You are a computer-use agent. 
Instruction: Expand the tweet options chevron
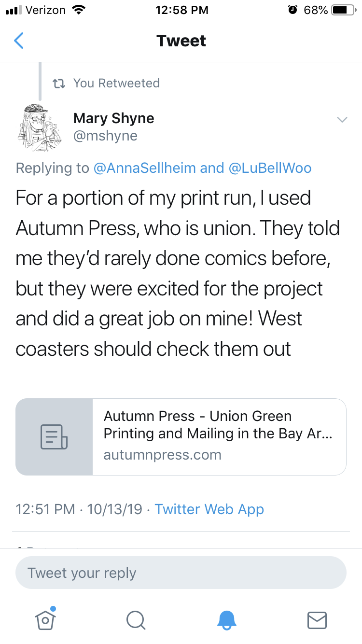(x=342, y=120)
